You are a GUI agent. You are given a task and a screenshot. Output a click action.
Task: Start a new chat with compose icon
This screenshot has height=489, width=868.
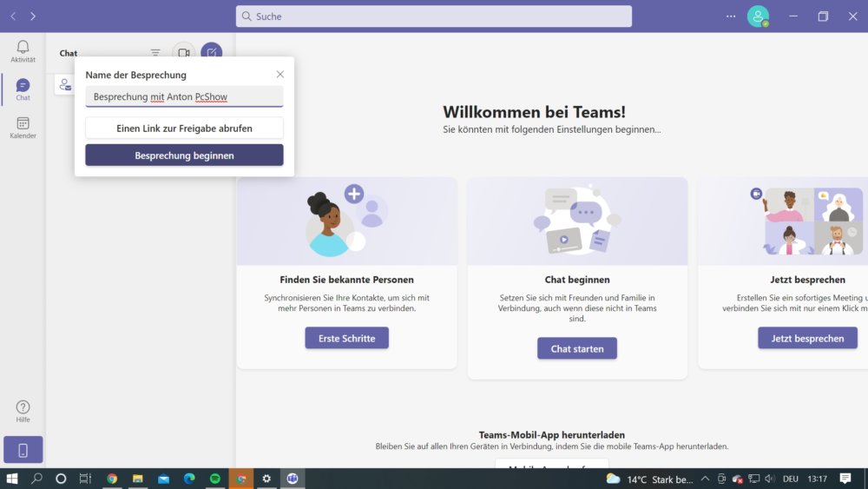(x=212, y=53)
